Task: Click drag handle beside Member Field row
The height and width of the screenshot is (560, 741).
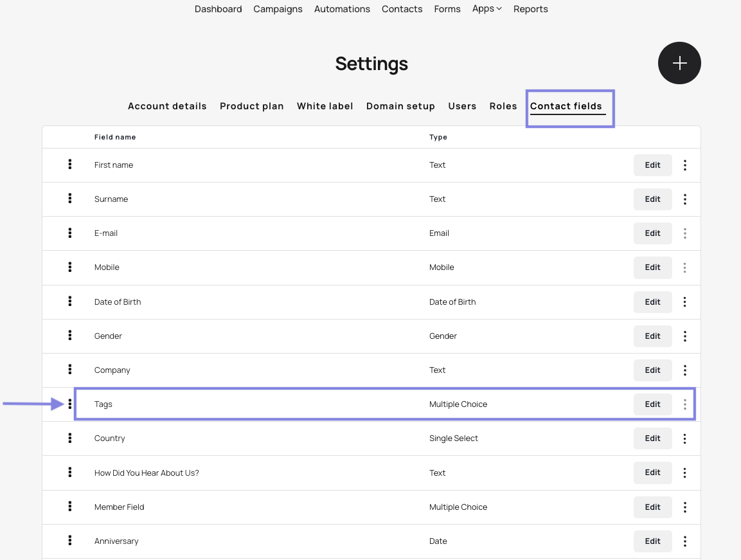Action: coord(70,507)
